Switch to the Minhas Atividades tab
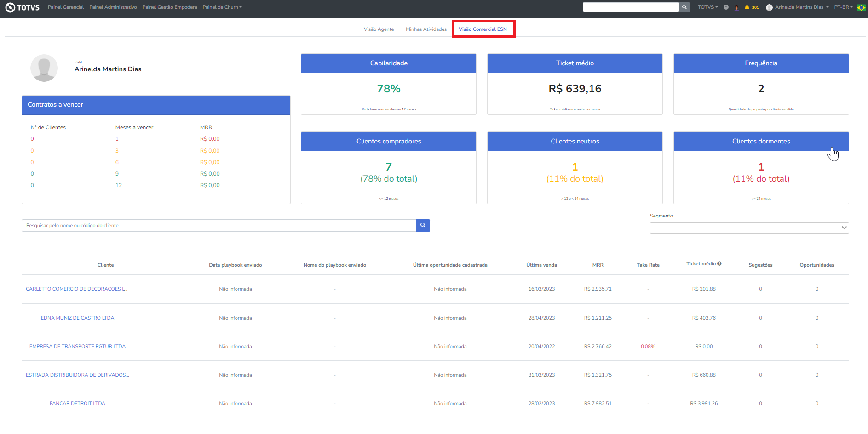 point(426,29)
